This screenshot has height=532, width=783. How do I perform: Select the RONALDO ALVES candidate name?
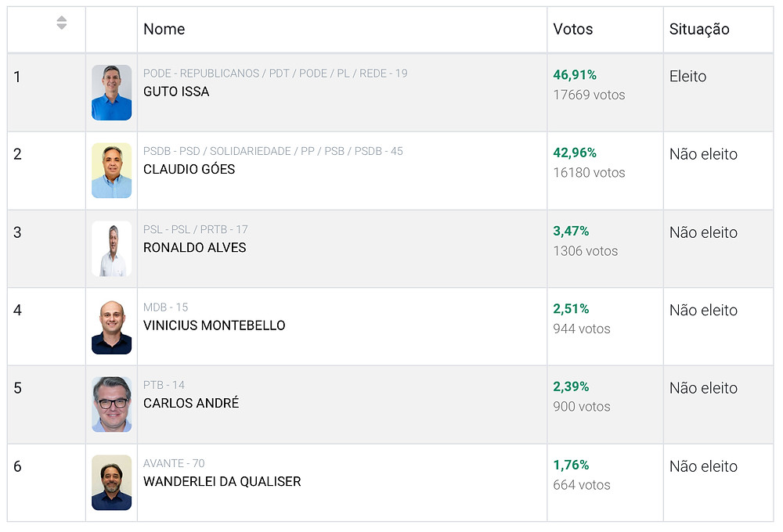tap(195, 247)
